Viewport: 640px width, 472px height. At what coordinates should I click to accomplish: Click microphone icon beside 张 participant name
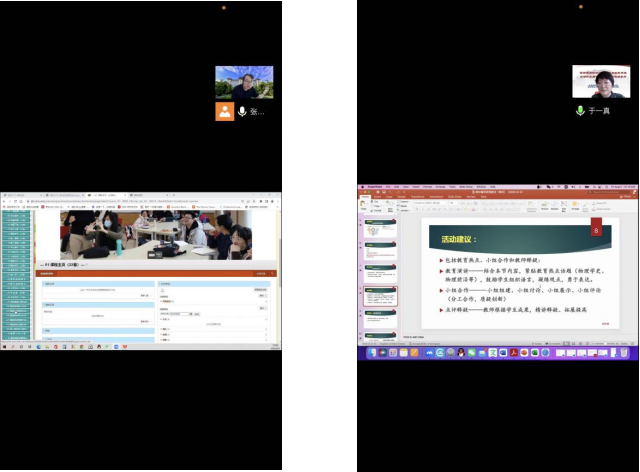pos(242,111)
